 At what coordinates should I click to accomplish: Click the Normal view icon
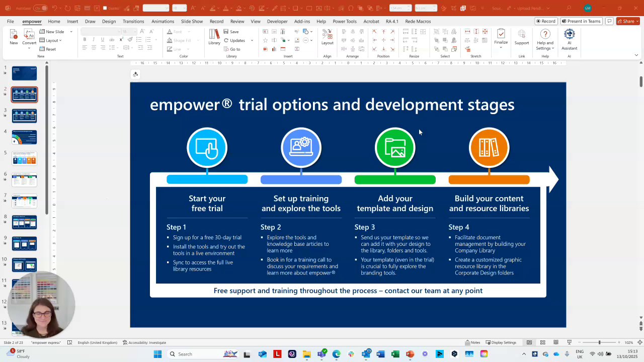click(x=529, y=342)
